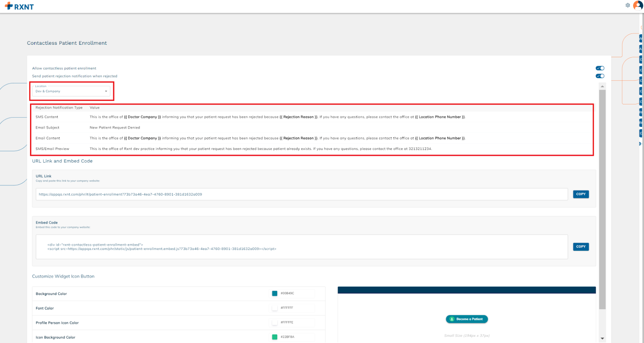
Task: Click the Email Content row label
Action: pos(48,138)
